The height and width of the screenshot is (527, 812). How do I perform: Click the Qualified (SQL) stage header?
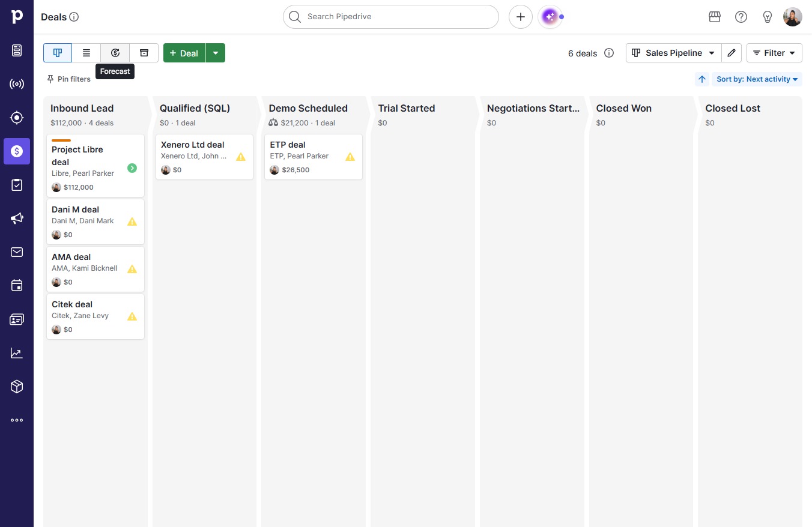tap(195, 109)
